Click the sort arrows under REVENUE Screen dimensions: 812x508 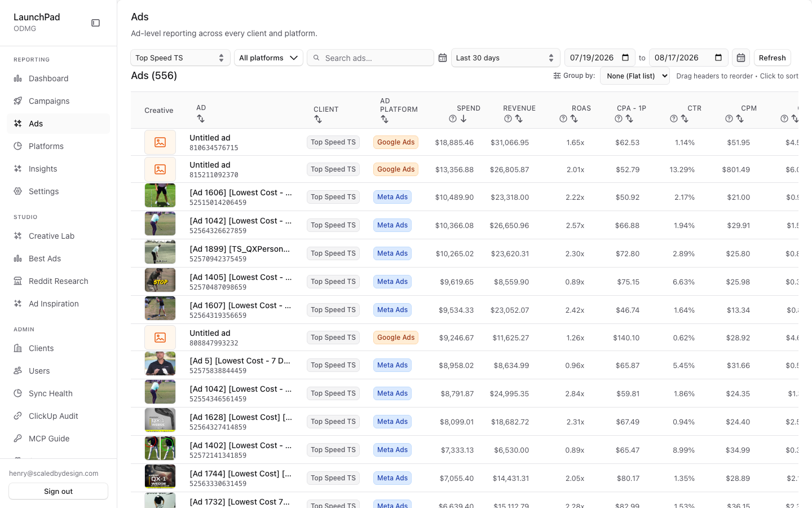519,119
